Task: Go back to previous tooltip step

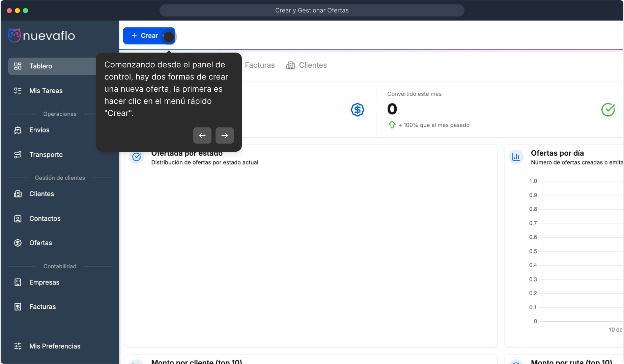Action: pos(202,135)
